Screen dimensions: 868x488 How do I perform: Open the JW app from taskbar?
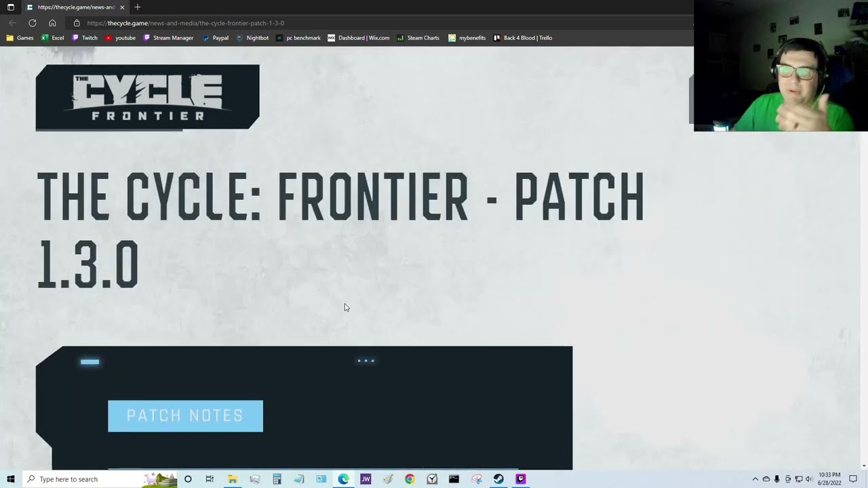[x=366, y=479]
